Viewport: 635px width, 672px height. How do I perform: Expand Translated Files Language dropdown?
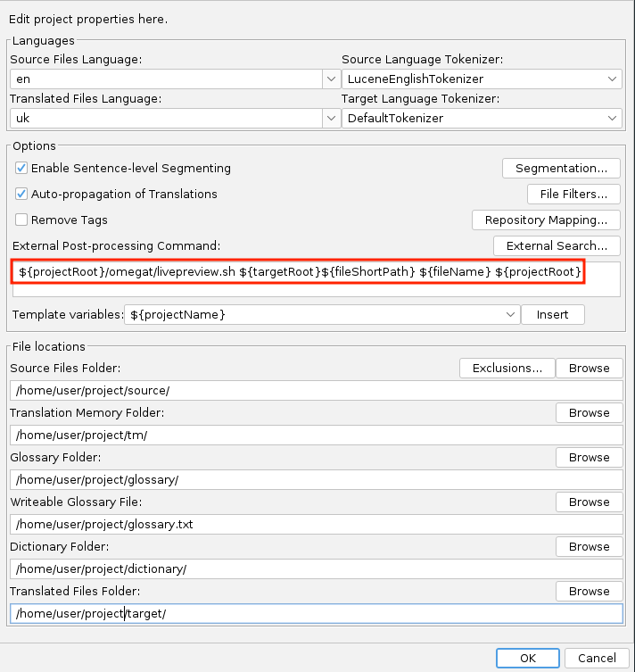(329, 118)
